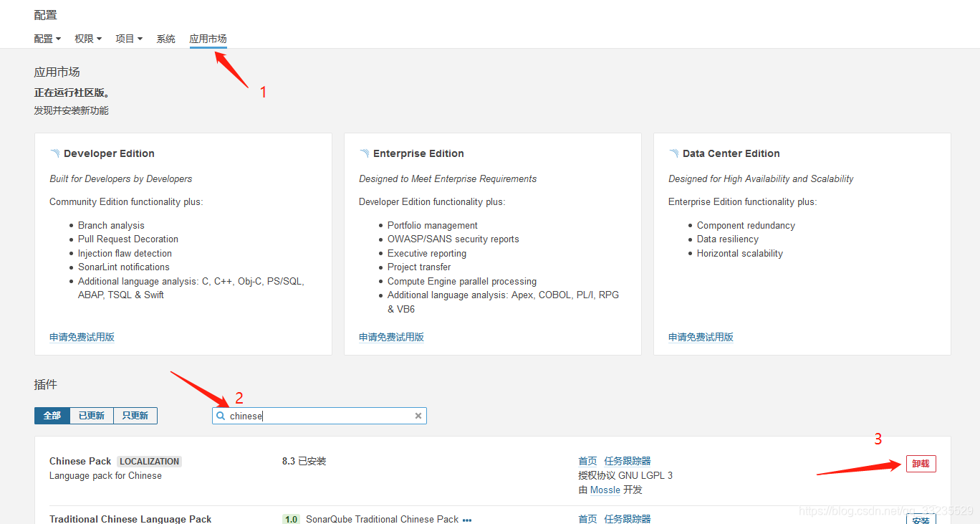Click 'SonarLint notifications' list item
Screen dimensions: 980x524
pyautogui.click(x=124, y=267)
